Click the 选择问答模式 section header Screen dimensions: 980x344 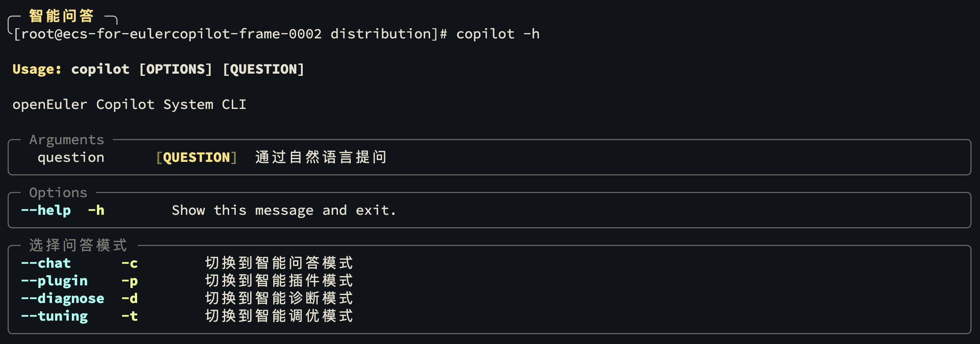[78, 245]
